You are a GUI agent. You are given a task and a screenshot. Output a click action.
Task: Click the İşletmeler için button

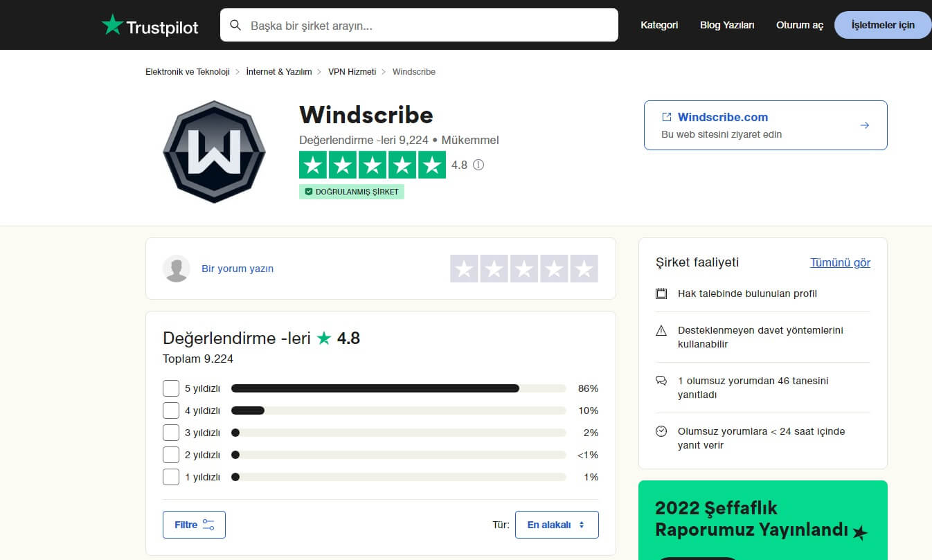point(883,25)
